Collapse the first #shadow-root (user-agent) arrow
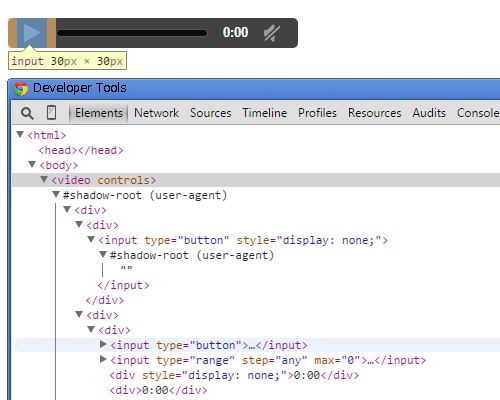The width and height of the screenshot is (500, 400). 56,194
